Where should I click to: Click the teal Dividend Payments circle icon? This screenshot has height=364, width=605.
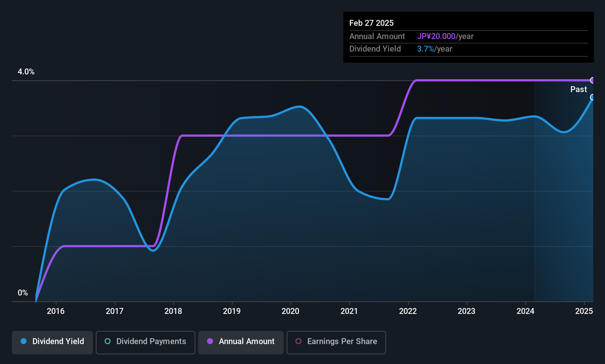tap(108, 341)
